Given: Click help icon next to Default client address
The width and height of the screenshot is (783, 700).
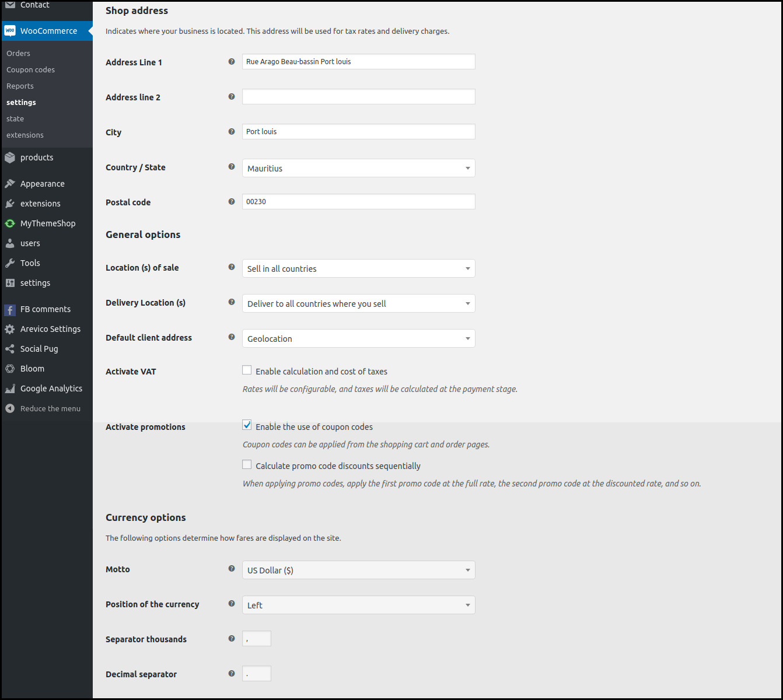Looking at the screenshot, I should pyautogui.click(x=232, y=337).
